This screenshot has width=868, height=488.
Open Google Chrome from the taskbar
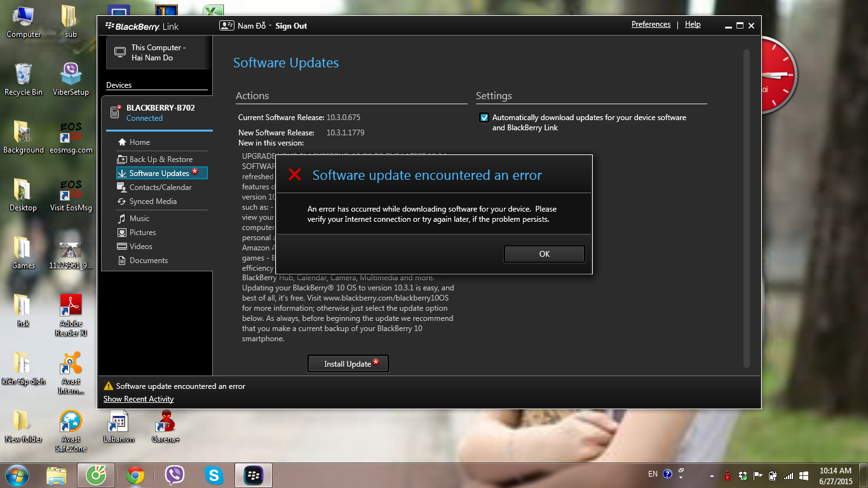pos(135,475)
